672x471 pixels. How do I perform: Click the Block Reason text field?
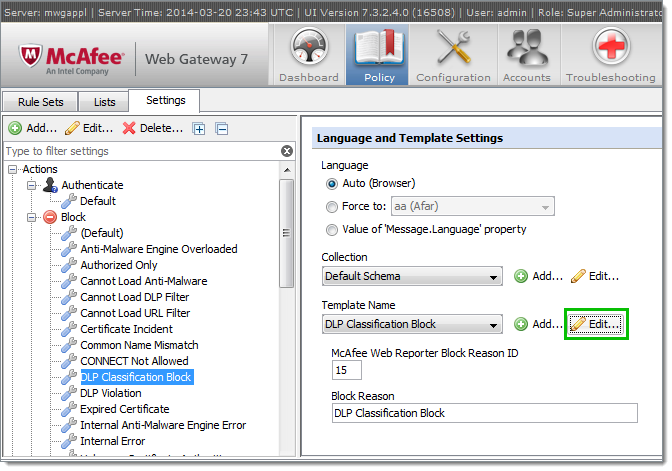483,413
